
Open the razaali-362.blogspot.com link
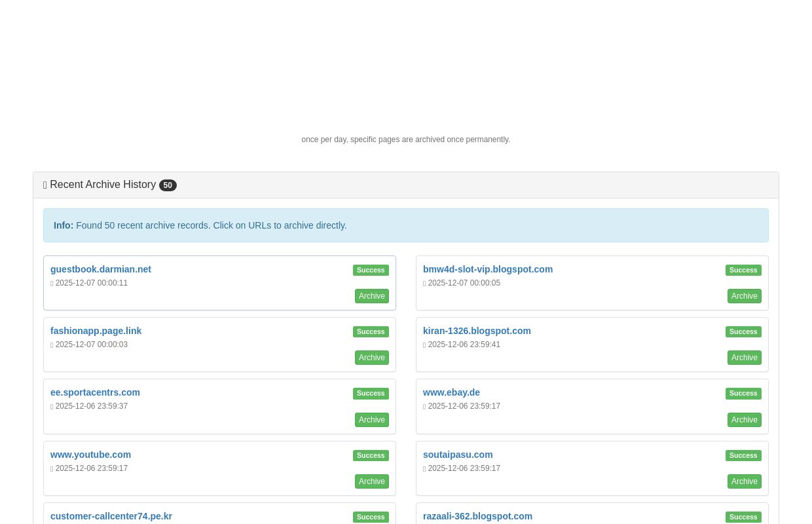[477, 516]
